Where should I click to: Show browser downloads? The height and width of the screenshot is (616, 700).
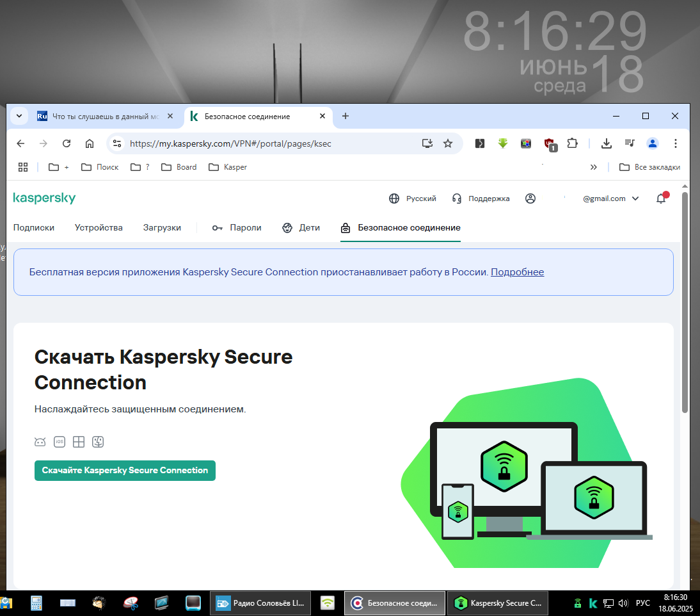point(606,143)
